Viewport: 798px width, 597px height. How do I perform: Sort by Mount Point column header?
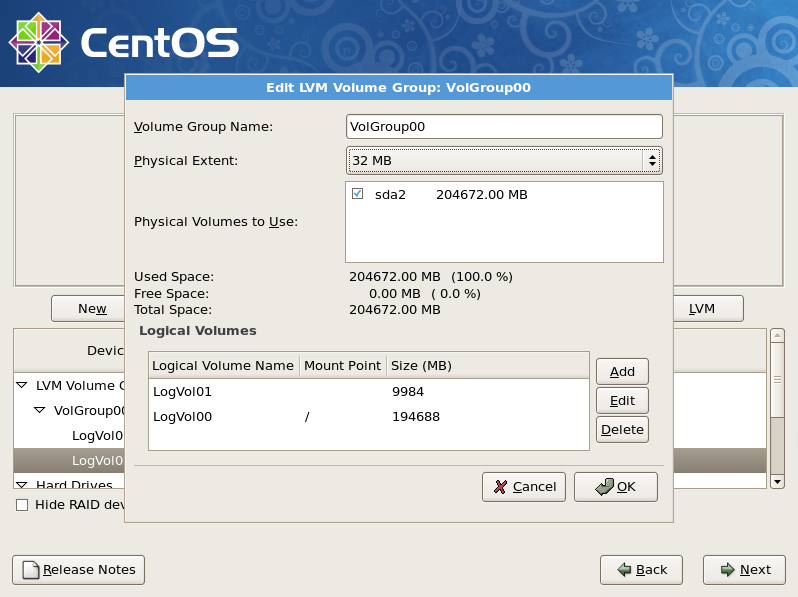343,365
